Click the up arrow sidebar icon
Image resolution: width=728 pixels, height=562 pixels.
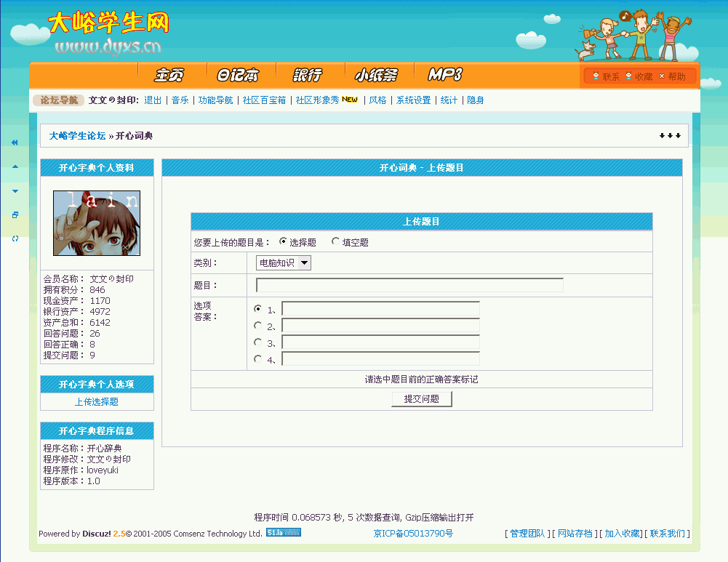point(15,166)
